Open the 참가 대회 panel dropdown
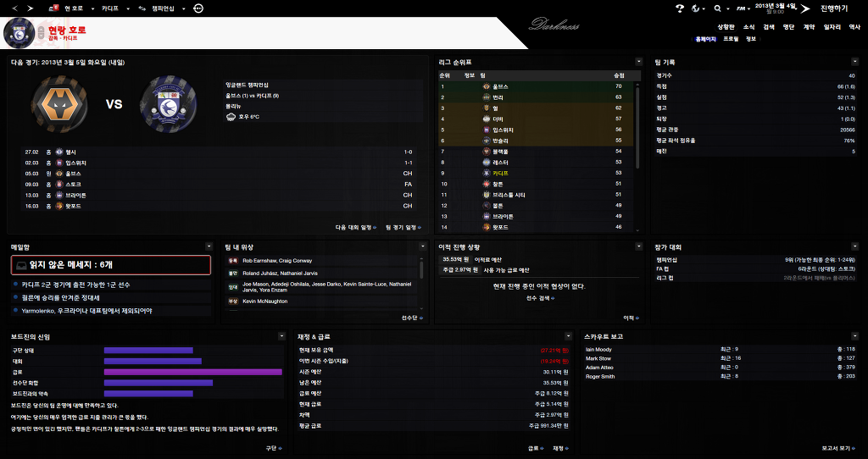This screenshot has width=868, height=459. click(854, 246)
